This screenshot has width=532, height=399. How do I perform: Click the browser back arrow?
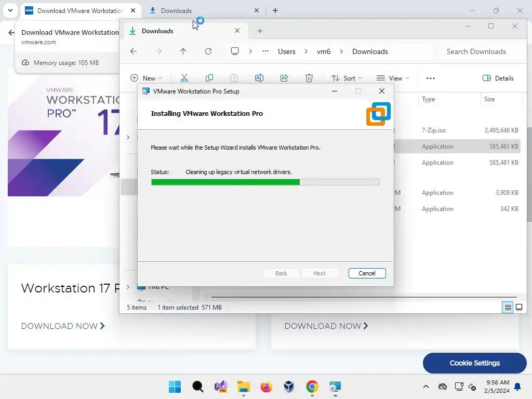pos(11,33)
